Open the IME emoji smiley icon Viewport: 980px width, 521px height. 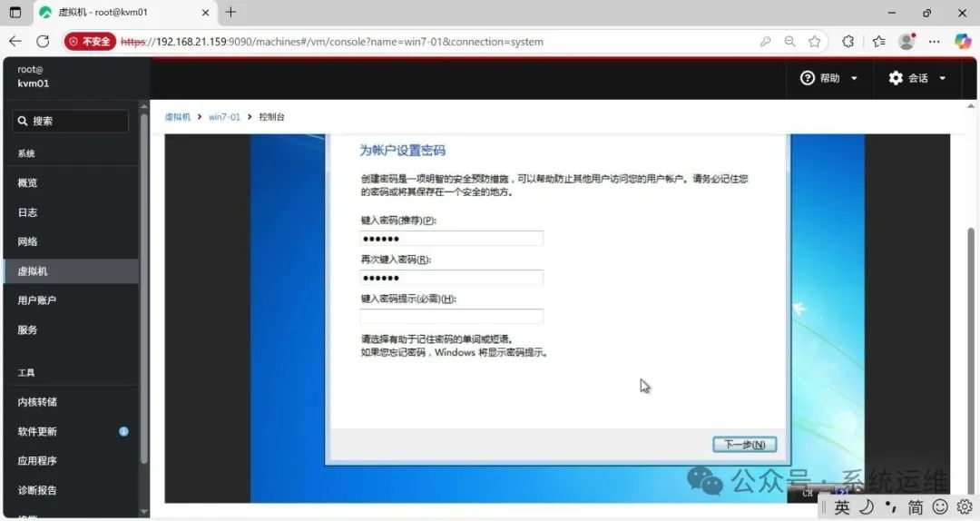pos(940,506)
